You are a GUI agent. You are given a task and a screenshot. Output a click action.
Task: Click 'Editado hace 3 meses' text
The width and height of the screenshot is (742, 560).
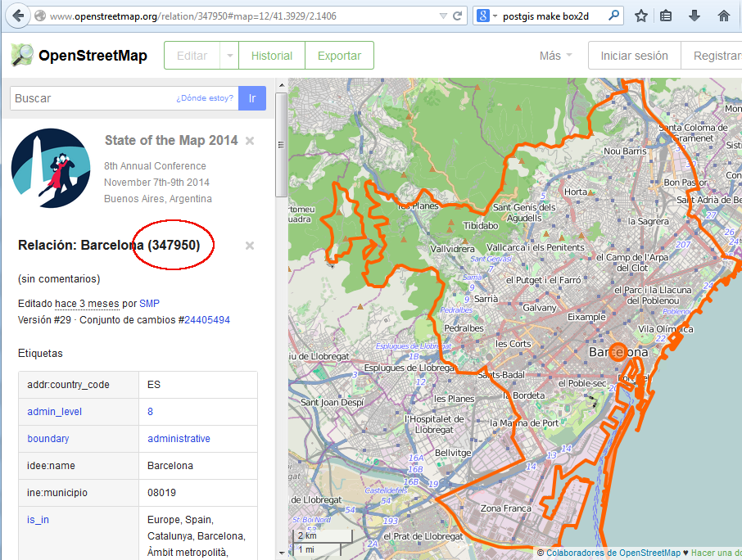(68, 303)
